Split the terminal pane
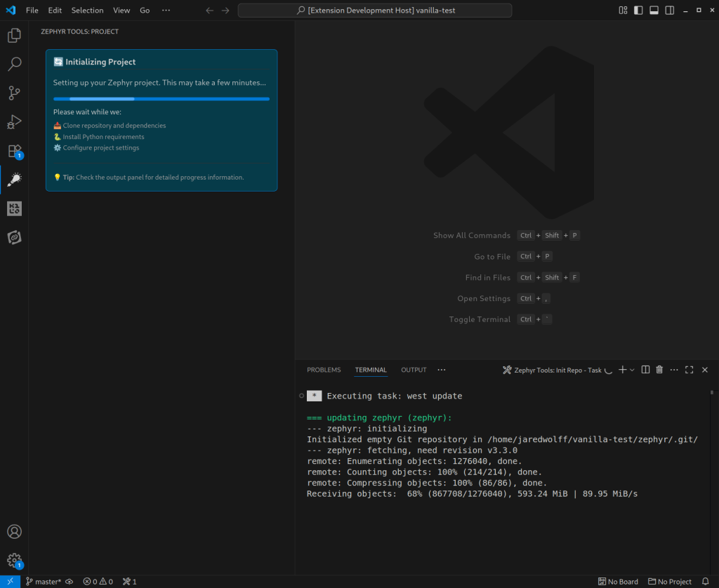Screen dimensions: 719x588 tap(645, 370)
